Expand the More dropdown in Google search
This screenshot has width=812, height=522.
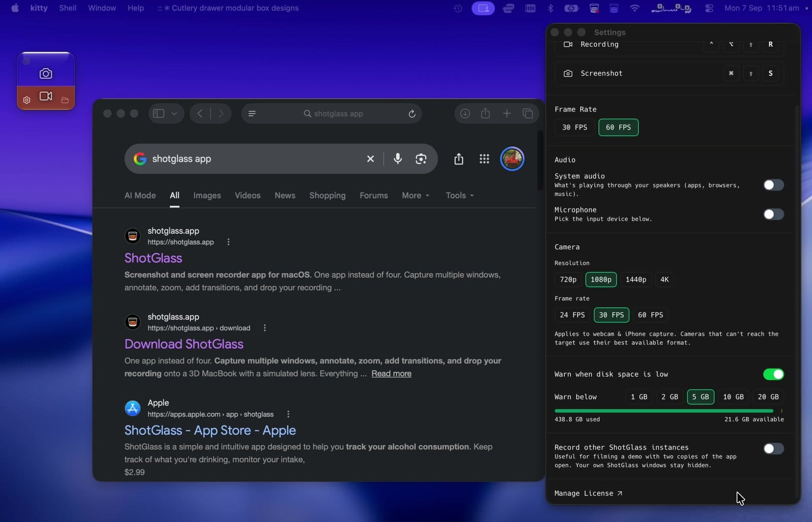(x=416, y=195)
